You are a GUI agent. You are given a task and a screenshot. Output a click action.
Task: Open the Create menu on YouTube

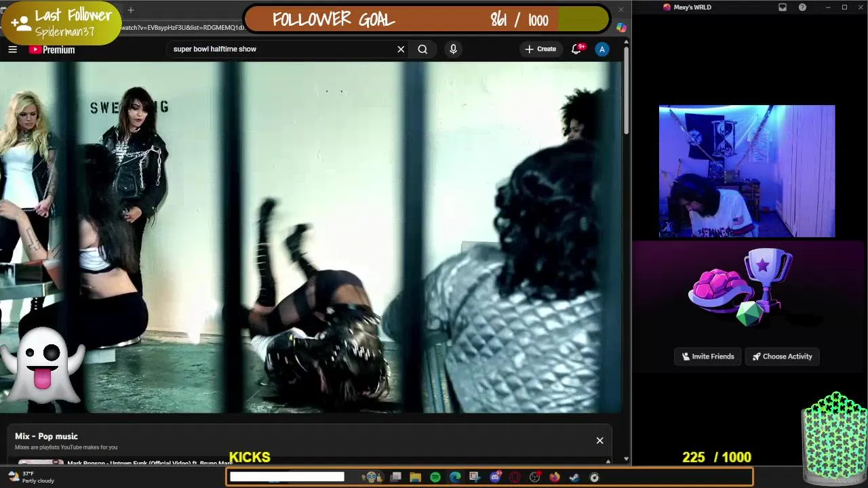point(540,49)
